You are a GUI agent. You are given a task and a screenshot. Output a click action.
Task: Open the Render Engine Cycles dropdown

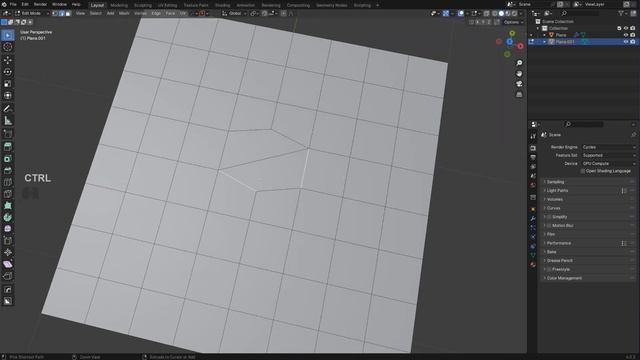(x=609, y=147)
